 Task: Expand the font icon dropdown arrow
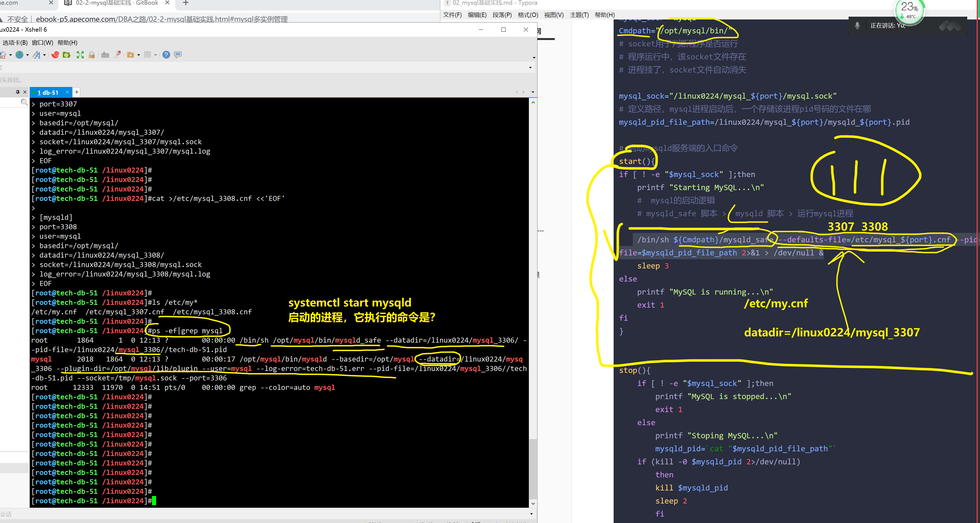point(44,55)
